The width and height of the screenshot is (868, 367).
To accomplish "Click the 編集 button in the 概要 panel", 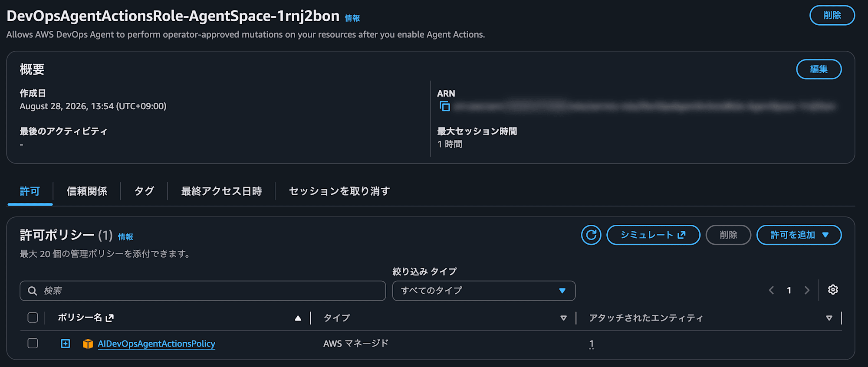I will tap(819, 69).
